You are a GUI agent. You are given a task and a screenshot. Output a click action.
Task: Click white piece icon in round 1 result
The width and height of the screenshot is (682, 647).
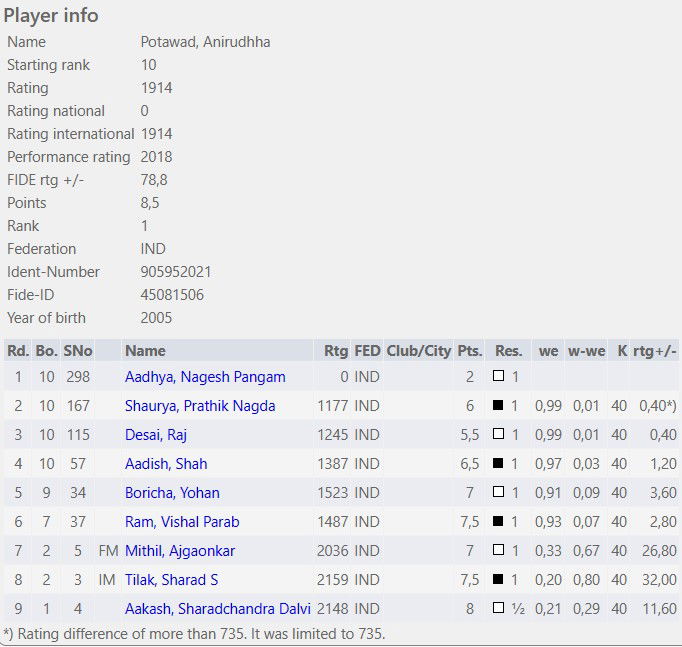[498, 377]
